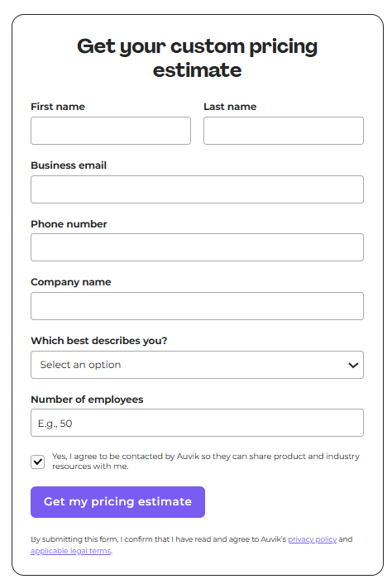Open the 'Select an option' dropdown
Viewport: 392px width, 584px height.
click(197, 365)
